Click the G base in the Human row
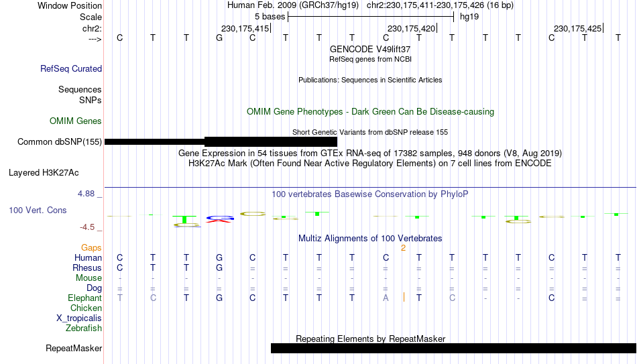 [219, 257]
